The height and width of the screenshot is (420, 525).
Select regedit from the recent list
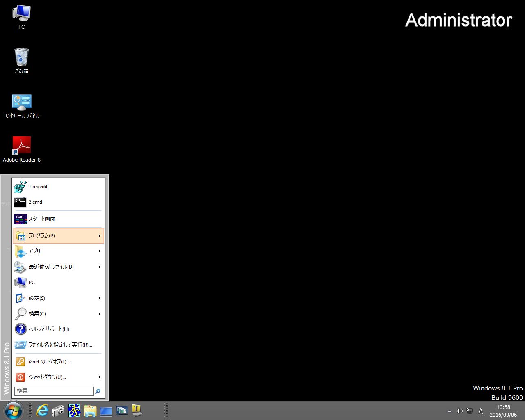(38, 187)
